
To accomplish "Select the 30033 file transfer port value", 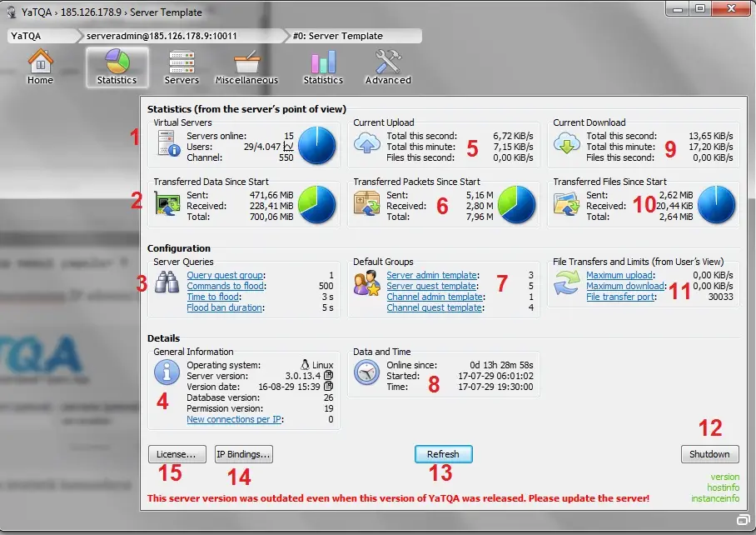I will click(720, 297).
